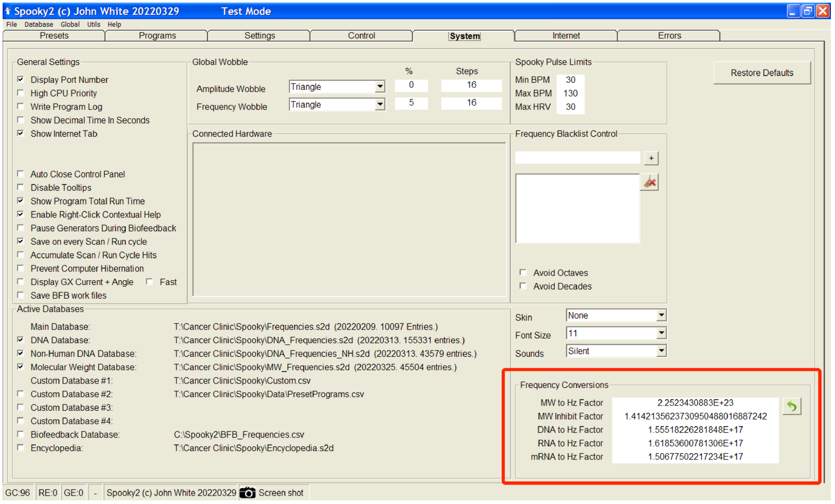This screenshot has height=504, width=835.
Task: Click the GC:96 status bar entry
Action: (18, 493)
